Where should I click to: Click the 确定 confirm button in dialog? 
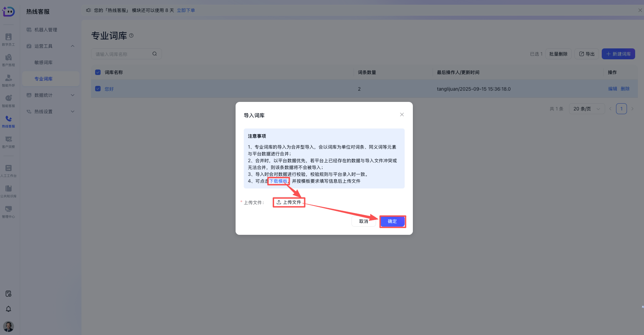coord(392,221)
